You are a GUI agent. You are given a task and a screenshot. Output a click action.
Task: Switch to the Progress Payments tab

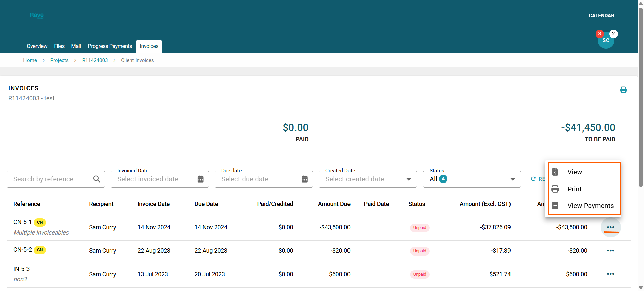[110, 46]
